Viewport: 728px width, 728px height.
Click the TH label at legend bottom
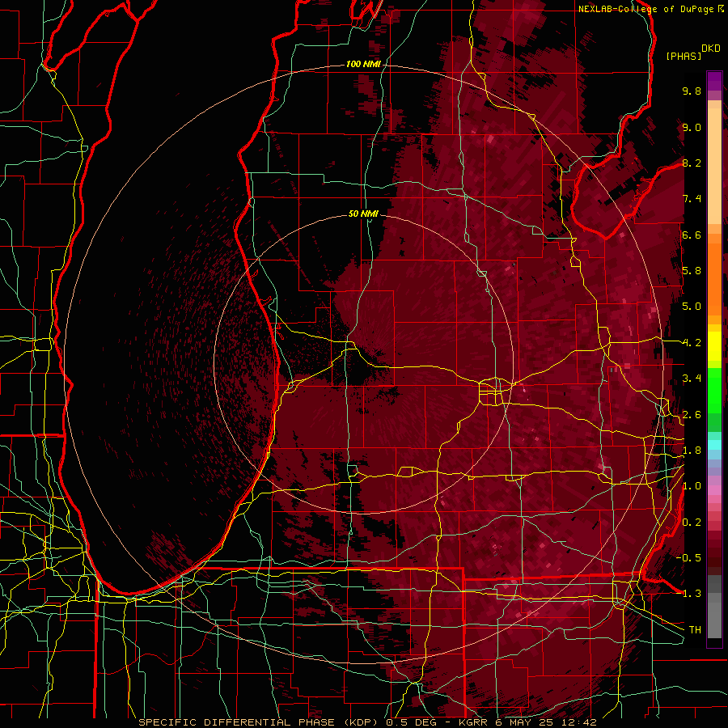coord(695,630)
